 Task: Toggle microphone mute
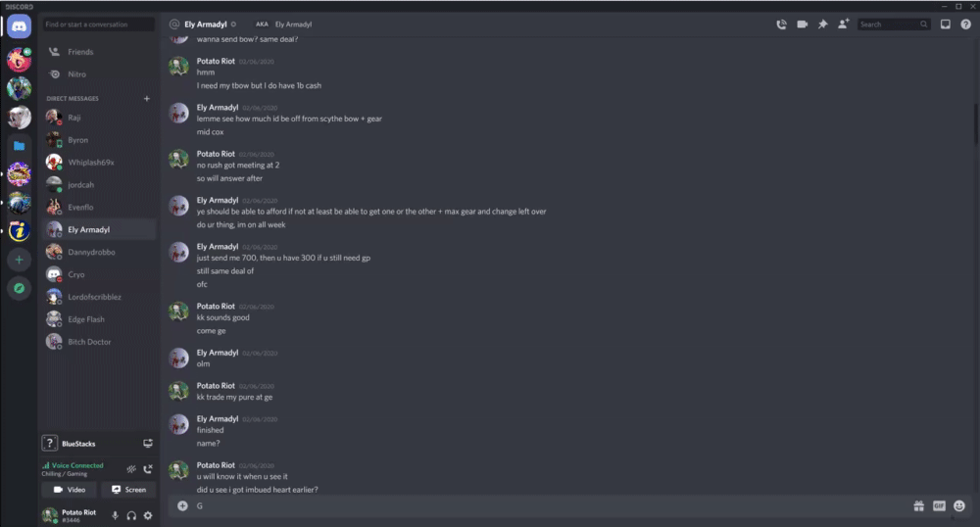(115, 515)
